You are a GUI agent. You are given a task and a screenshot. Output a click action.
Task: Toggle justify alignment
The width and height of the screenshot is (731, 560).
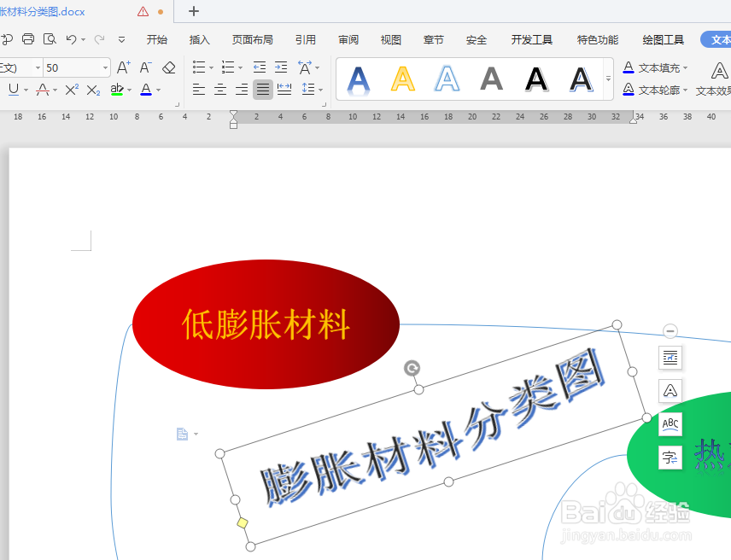click(x=262, y=90)
